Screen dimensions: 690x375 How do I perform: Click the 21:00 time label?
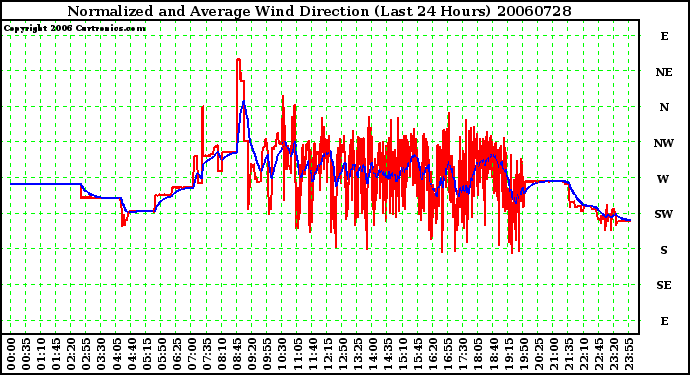554,354
